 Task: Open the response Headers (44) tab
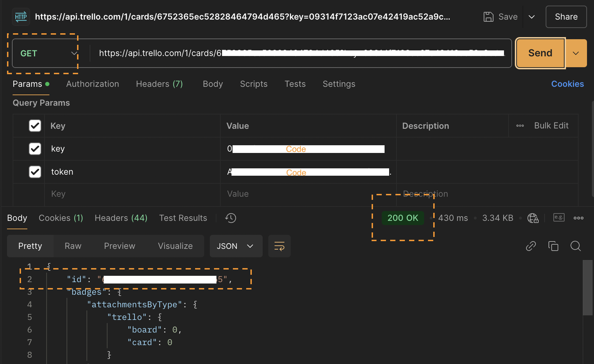[121, 218]
